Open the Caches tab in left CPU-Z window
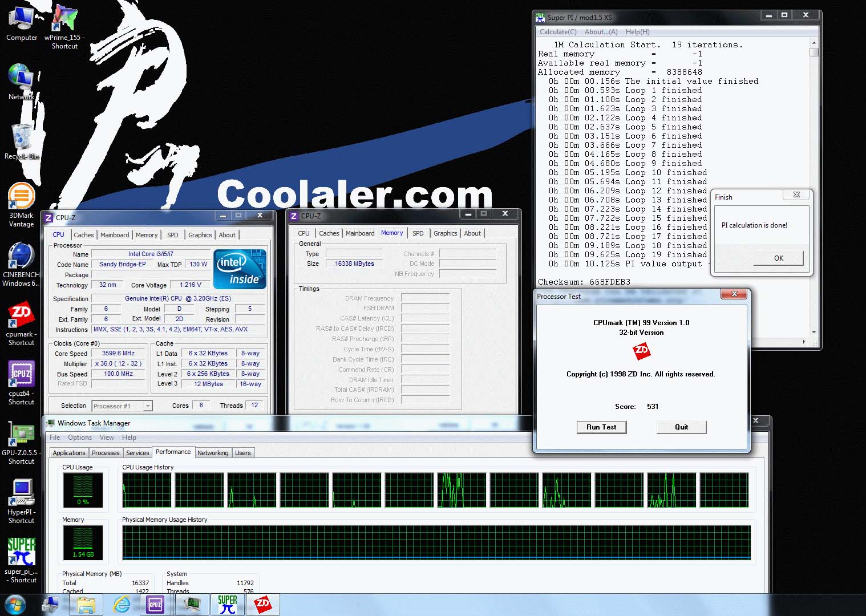This screenshot has height=616, width=866. (x=83, y=235)
